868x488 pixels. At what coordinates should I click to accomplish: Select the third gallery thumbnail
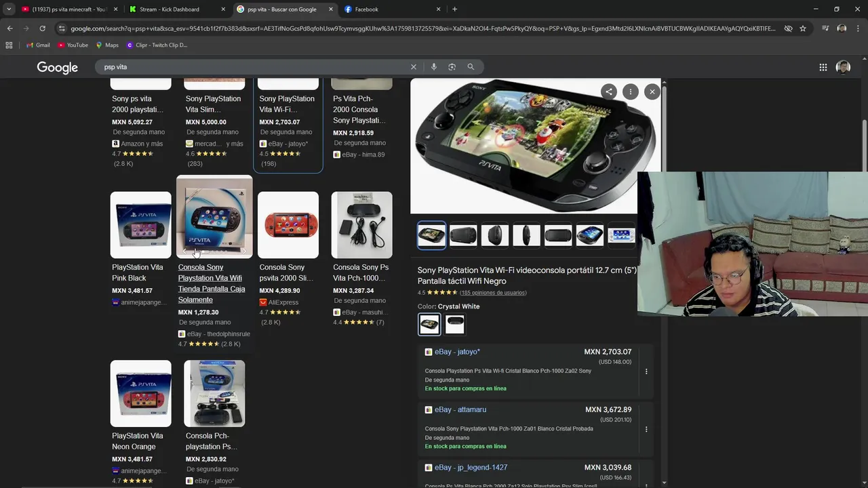tap(495, 235)
